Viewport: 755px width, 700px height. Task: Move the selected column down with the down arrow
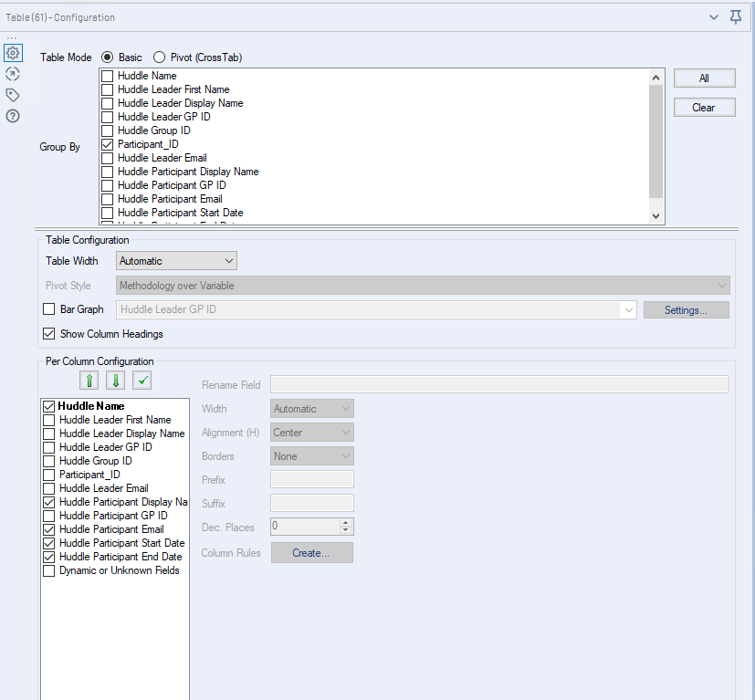(114, 380)
